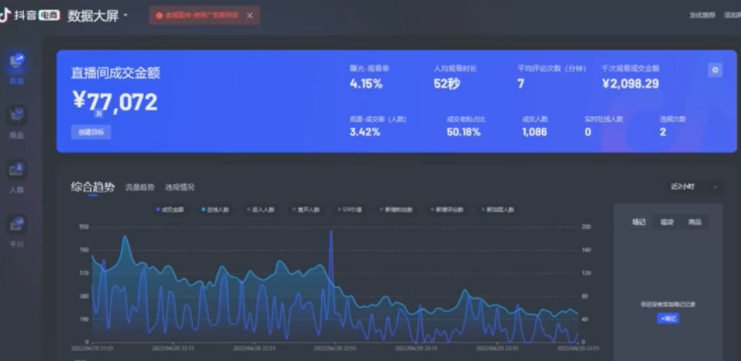
Task: Select the 商品 tab in the right panel
Action: (695, 222)
